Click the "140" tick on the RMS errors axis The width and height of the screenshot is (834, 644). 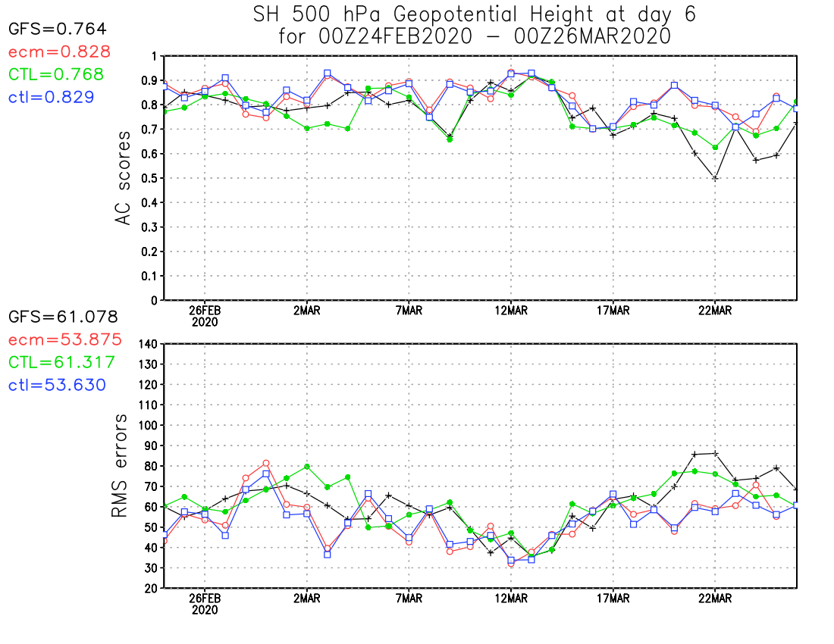149,344
